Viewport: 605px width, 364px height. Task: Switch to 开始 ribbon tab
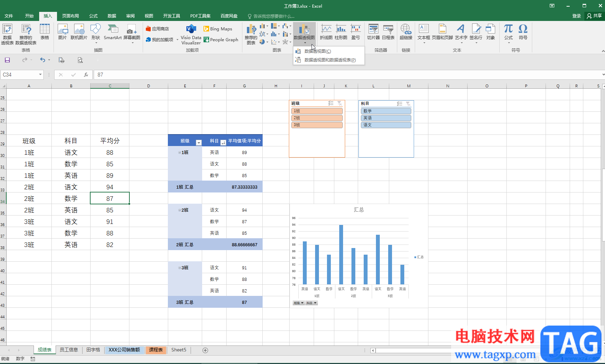[x=29, y=16]
